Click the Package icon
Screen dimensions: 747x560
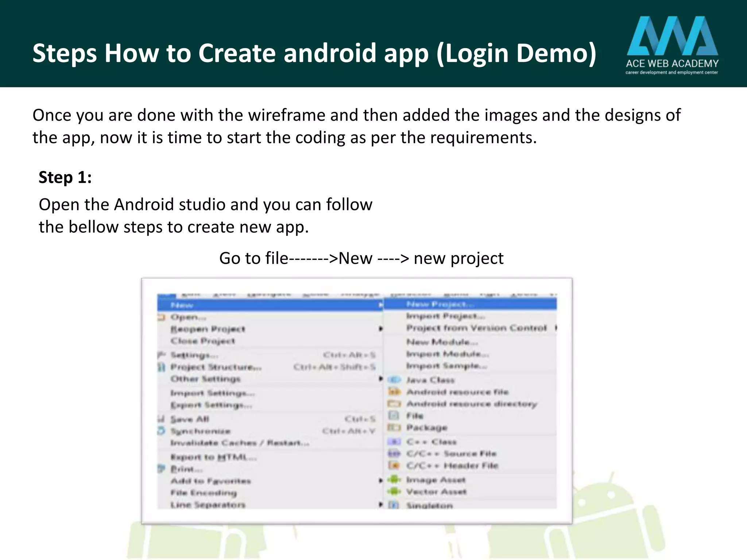coord(394,427)
